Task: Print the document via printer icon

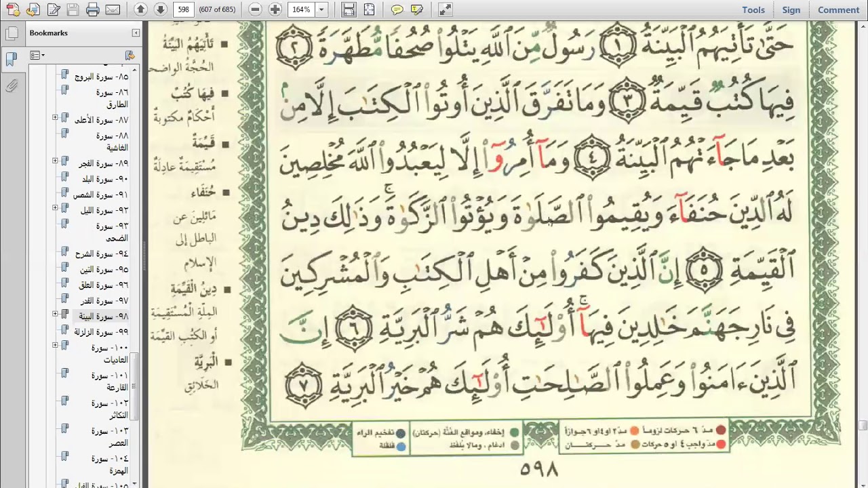Action: pyautogui.click(x=93, y=9)
